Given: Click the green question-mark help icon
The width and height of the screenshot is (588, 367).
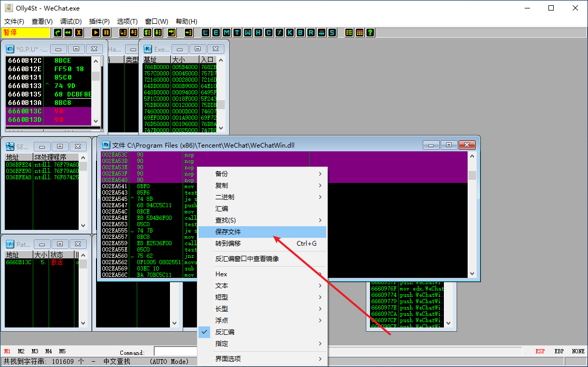Looking at the screenshot, I should tap(370, 33).
